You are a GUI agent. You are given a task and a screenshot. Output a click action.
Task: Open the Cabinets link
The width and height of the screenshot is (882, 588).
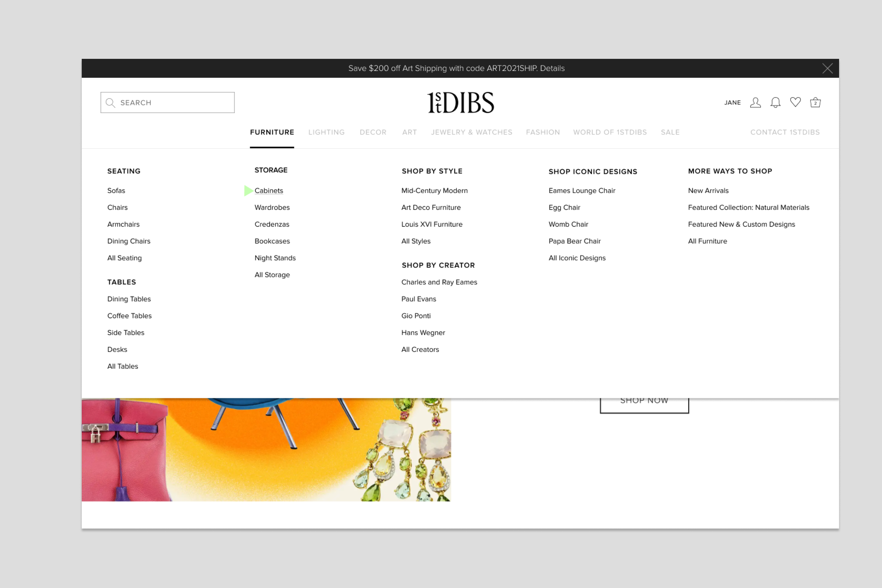coord(269,190)
